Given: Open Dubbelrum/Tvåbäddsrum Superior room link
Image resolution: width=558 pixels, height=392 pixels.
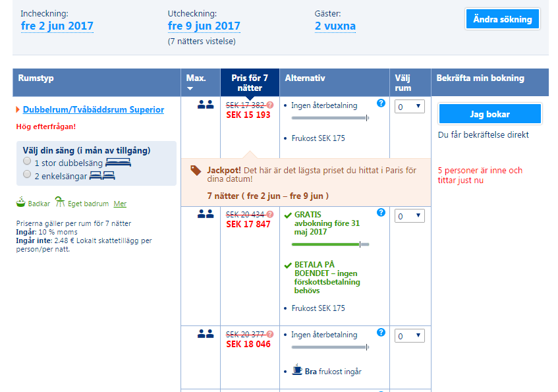Looking at the screenshot, I should (94, 109).
